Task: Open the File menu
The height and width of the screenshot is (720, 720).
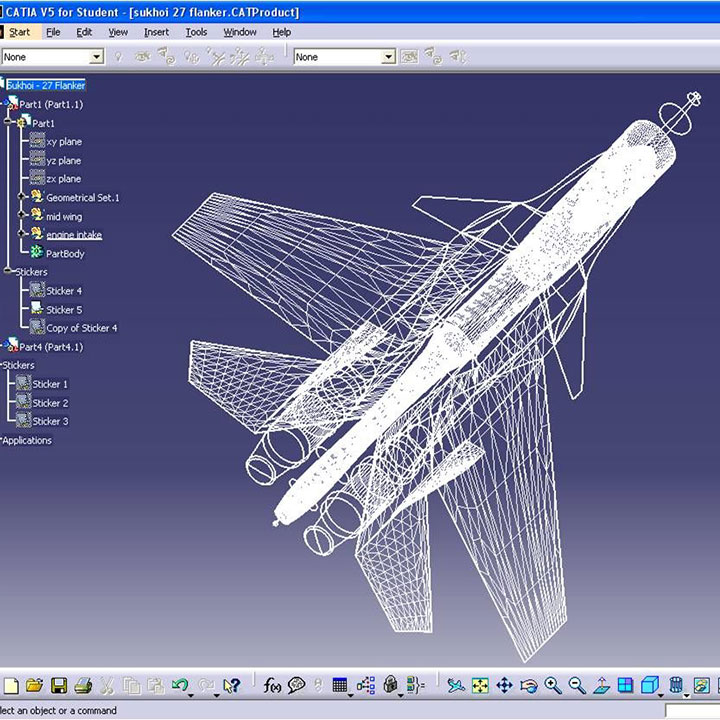Action: (53, 32)
